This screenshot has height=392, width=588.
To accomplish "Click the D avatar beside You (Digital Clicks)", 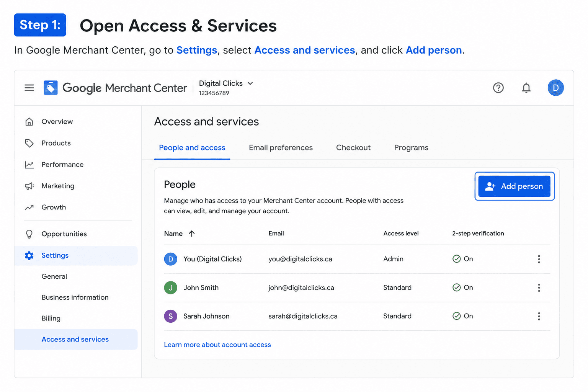I will point(170,259).
